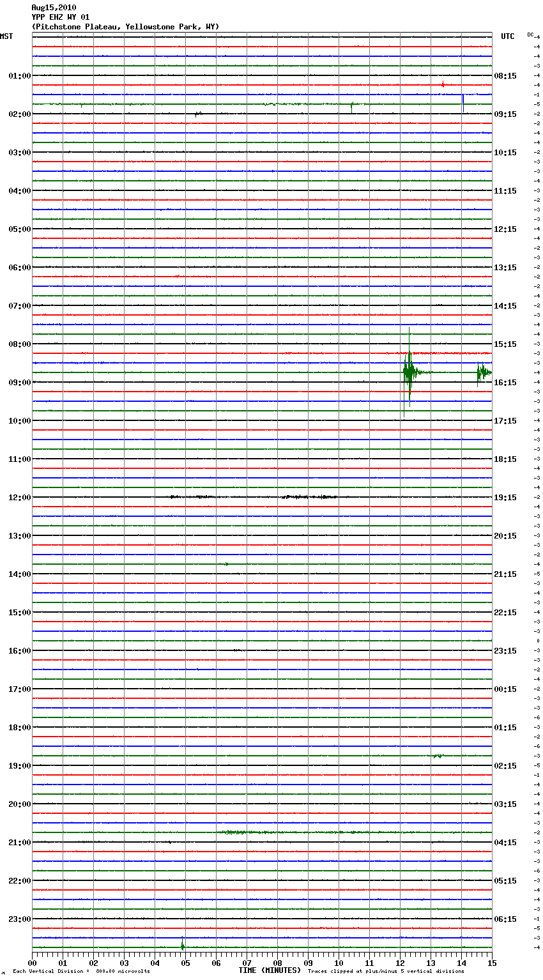
Task: Select the 16:00 MST row label
Action: coord(20,651)
